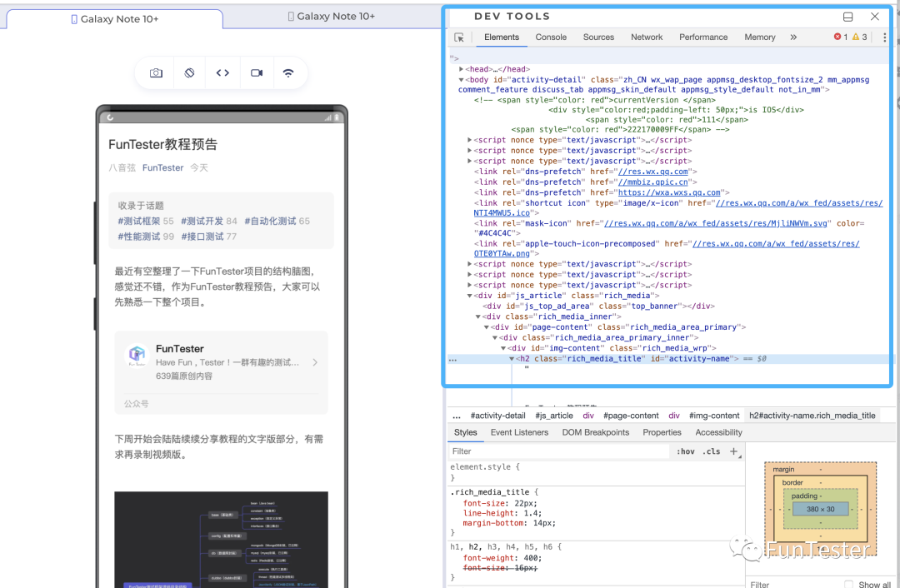
Task: Show more DevTools tabs with the double-chevron
Action: tap(793, 37)
